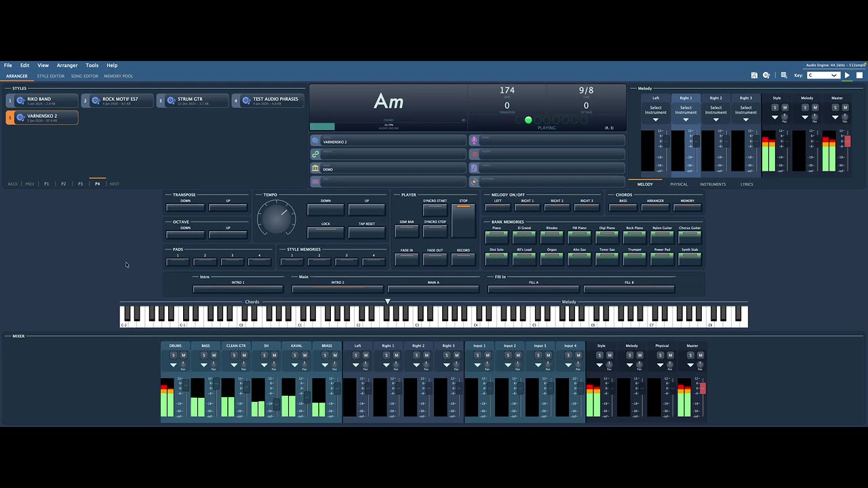Click the TEST AUDIO PHRASES style icon

[246, 100]
